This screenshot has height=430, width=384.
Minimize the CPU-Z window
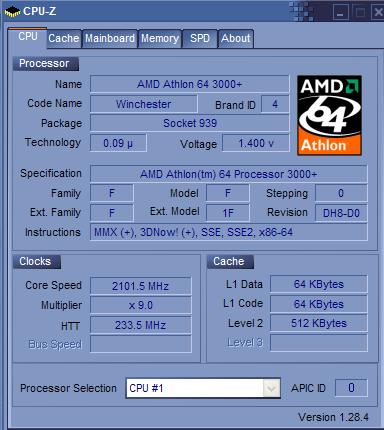pos(340,13)
